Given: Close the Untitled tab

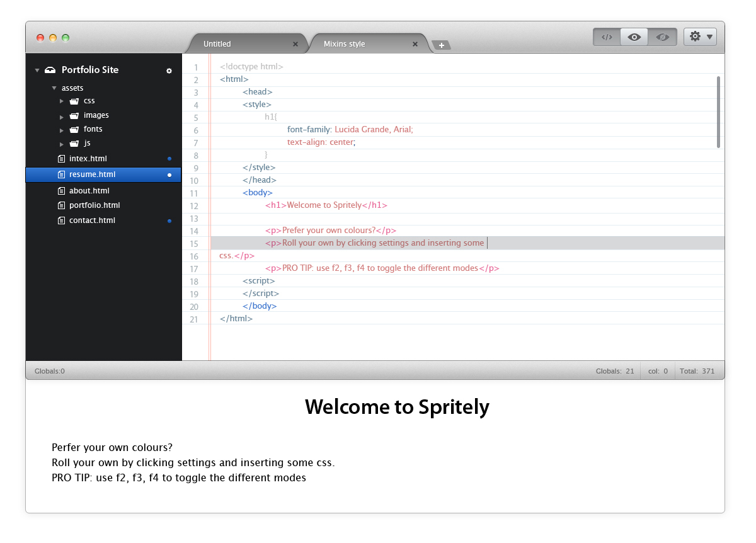Looking at the screenshot, I should tap(295, 44).
